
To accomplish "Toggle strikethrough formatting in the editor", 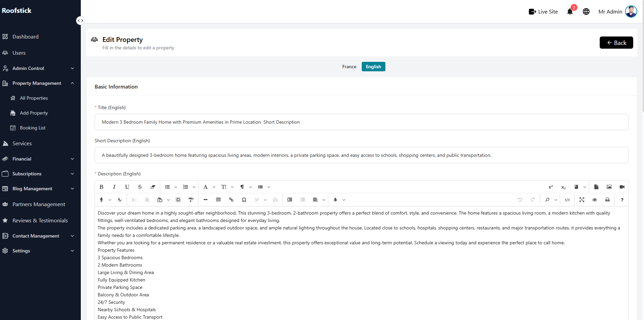I will [140, 187].
